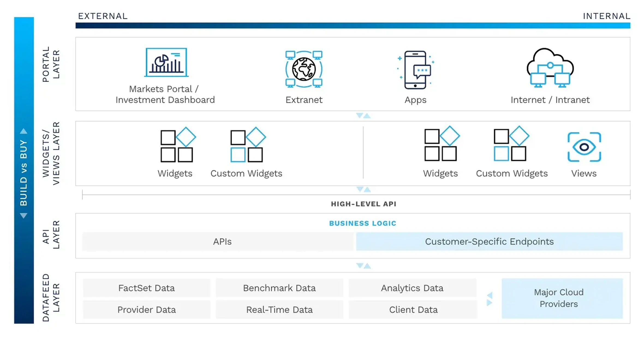644x337 pixels.
Task: Click the external-side Custom Widgets icon
Action: point(248,145)
